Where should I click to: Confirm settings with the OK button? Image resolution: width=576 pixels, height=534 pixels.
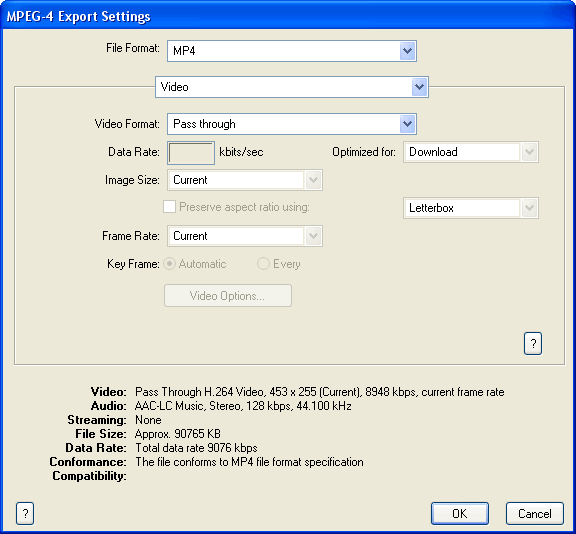pyautogui.click(x=460, y=513)
